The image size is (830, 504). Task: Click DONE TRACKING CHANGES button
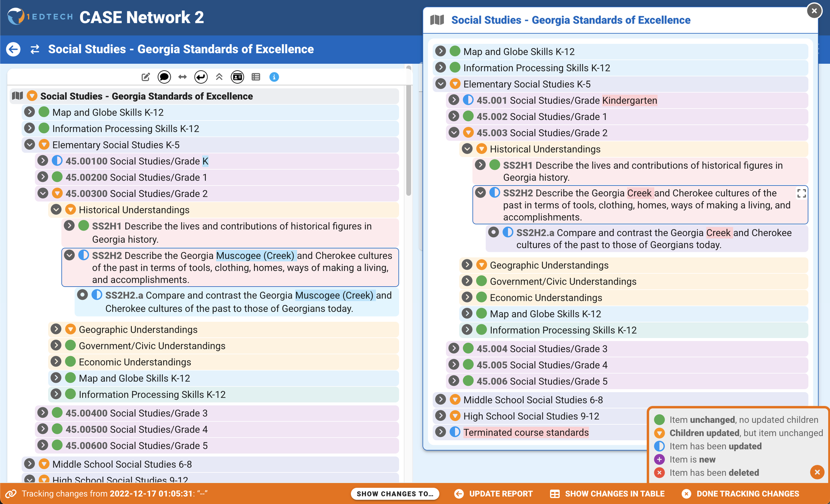(x=740, y=494)
